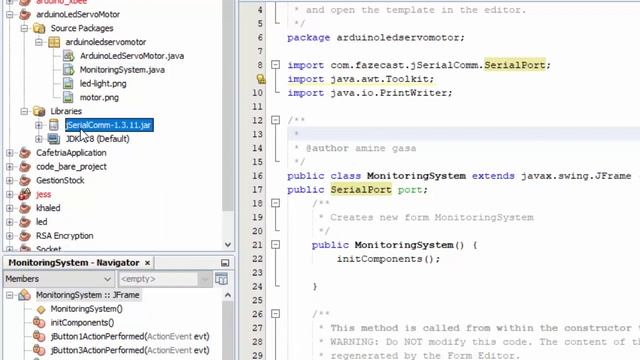640x360 pixels.
Task: Collapse the arduinoledservomotor package node
Action: click(x=39, y=42)
